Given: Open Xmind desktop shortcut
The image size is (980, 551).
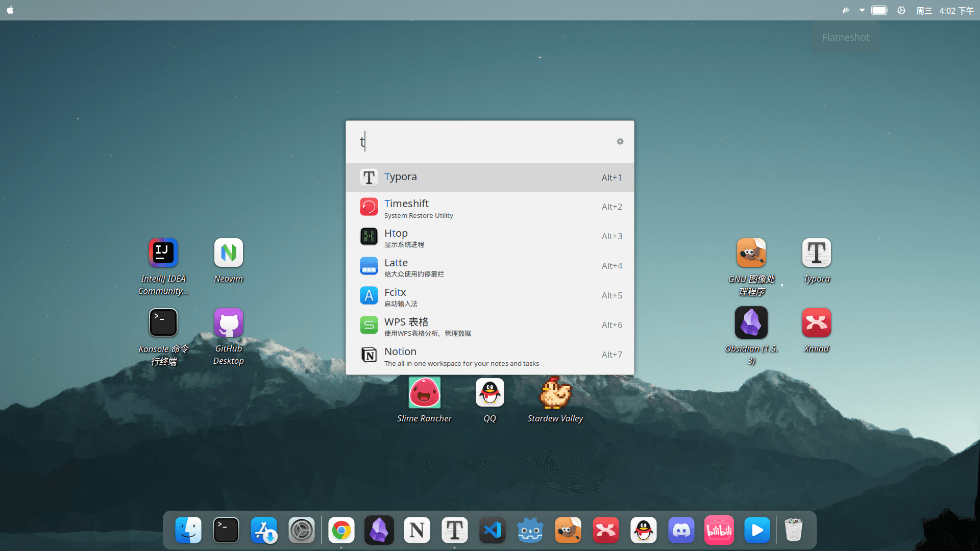Looking at the screenshot, I should [817, 330].
